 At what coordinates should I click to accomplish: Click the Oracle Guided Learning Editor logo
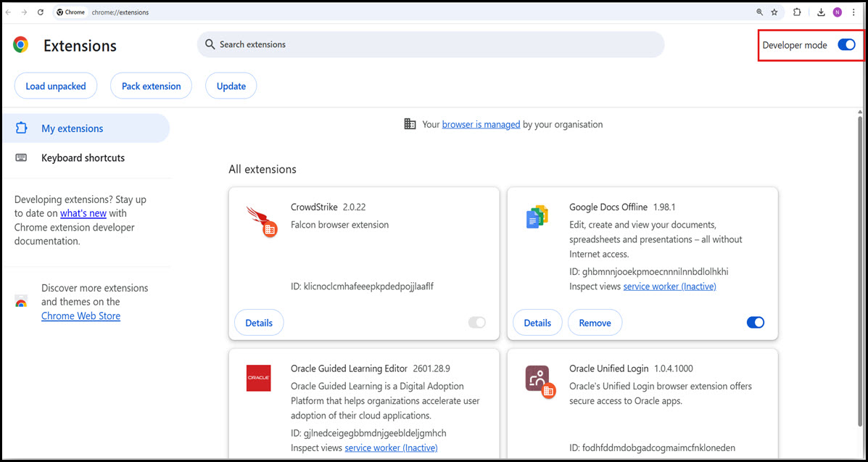pyautogui.click(x=259, y=378)
